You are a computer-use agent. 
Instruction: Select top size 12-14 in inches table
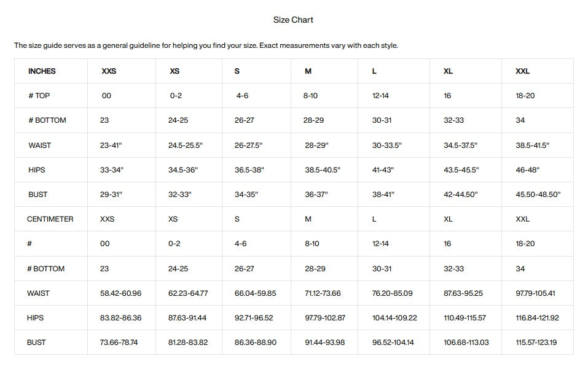coord(380,96)
